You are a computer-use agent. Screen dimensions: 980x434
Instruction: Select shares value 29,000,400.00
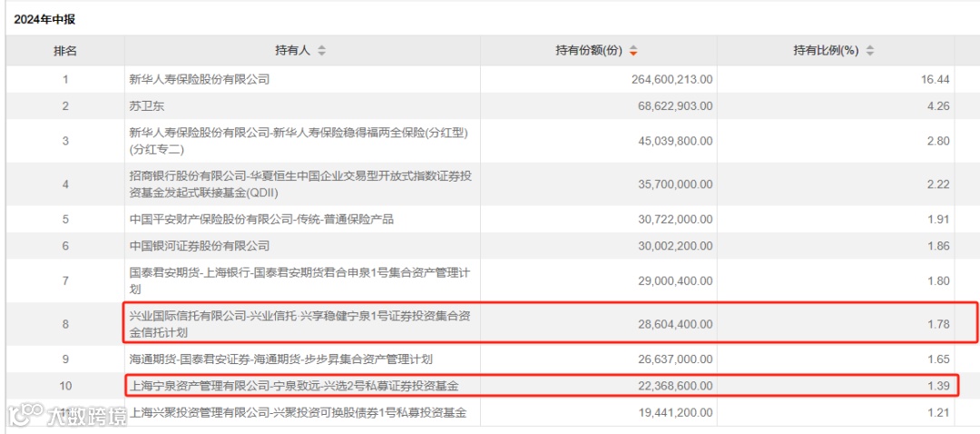tap(675, 281)
